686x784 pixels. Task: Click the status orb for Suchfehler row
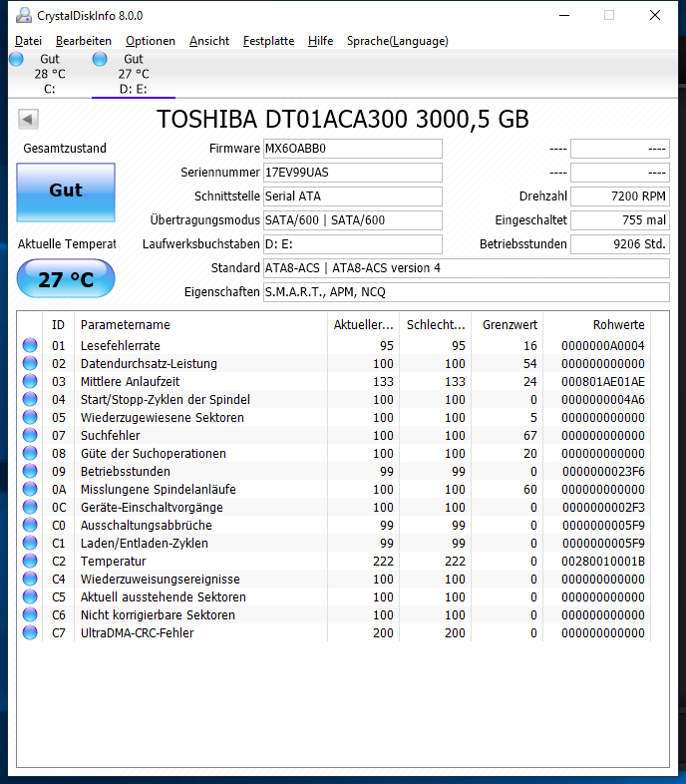tap(30, 436)
